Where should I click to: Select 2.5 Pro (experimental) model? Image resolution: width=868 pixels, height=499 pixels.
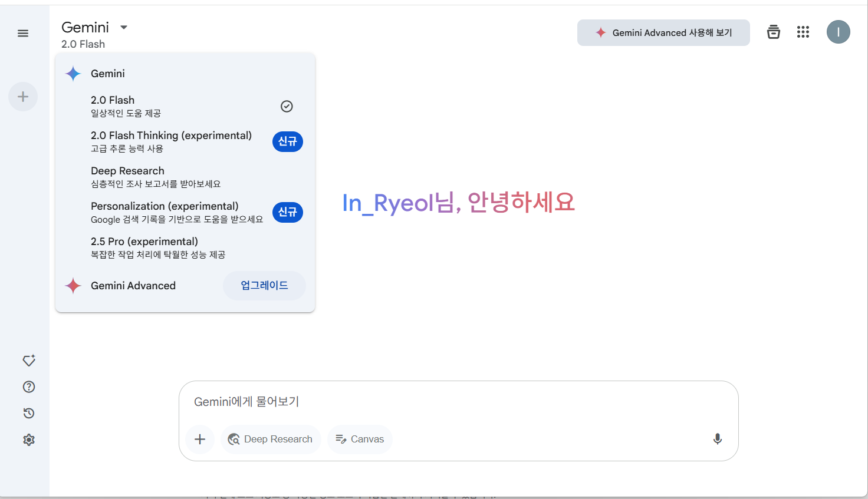(x=185, y=247)
